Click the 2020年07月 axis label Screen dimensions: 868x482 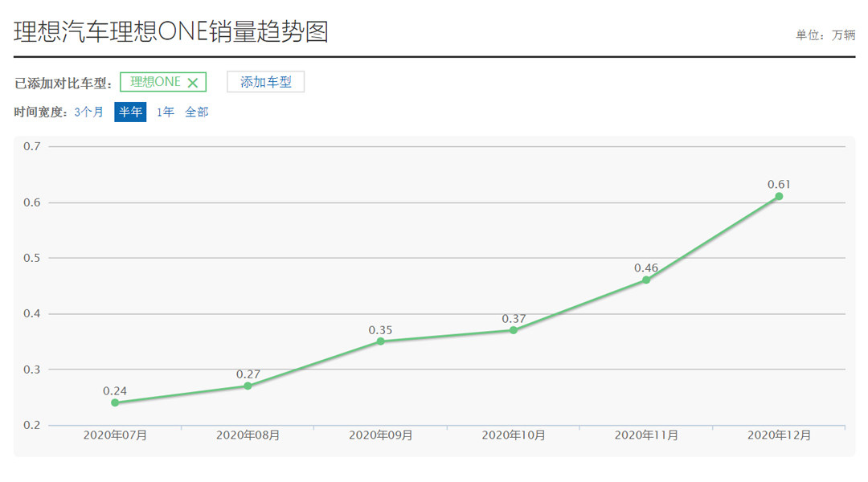(x=115, y=435)
